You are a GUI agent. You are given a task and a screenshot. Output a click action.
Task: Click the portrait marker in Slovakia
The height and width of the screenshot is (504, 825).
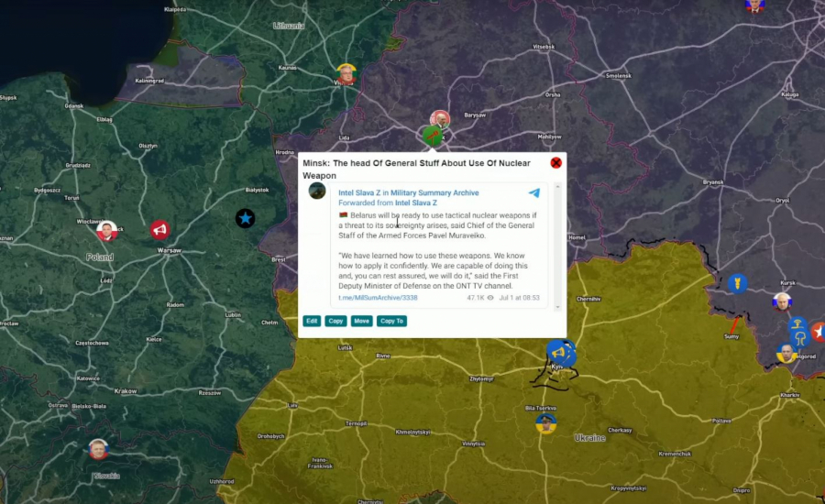(98, 449)
